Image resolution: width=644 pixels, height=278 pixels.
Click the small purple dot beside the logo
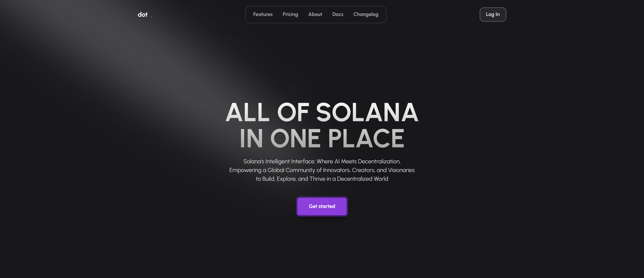(151, 17)
